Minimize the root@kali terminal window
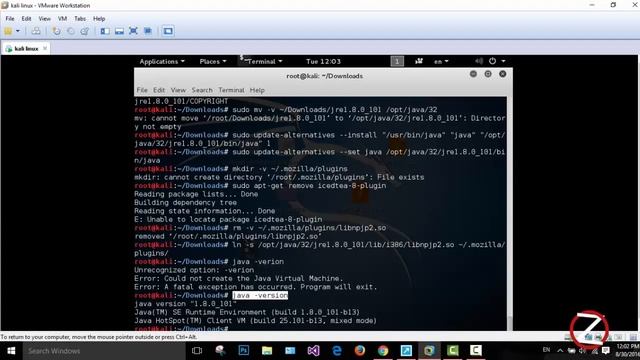 click(473, 74)
